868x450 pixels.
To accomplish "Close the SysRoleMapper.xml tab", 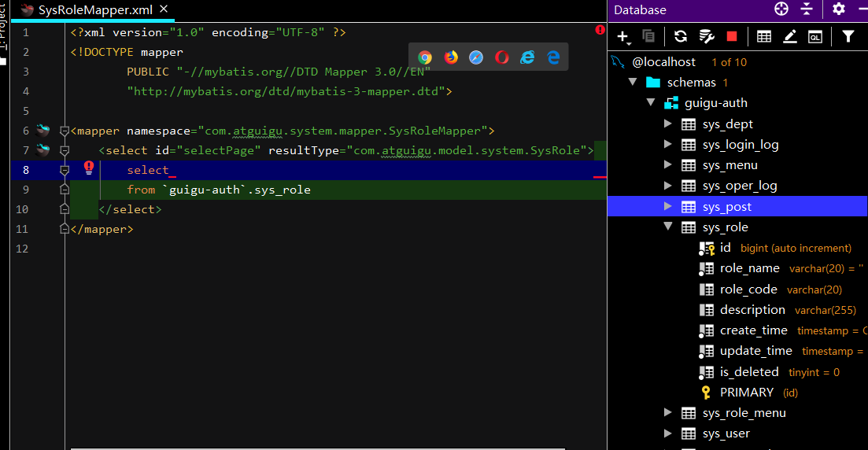I will click(164, 9).
